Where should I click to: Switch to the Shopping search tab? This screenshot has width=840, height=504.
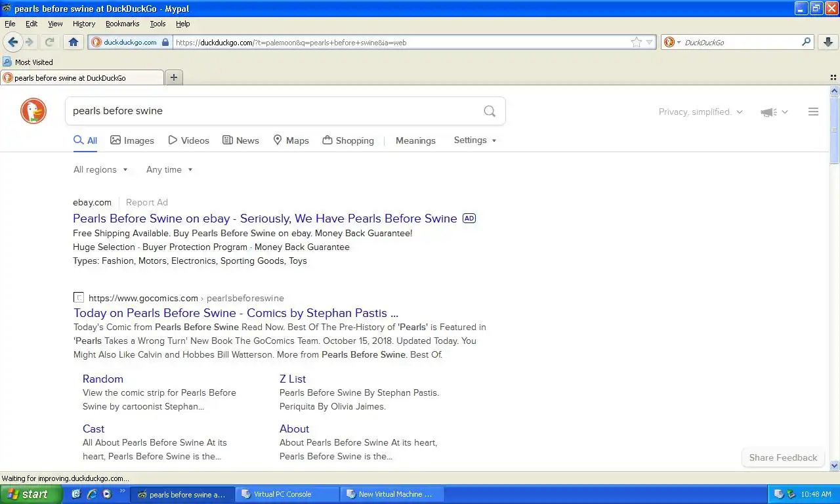[x=348, y=140]
